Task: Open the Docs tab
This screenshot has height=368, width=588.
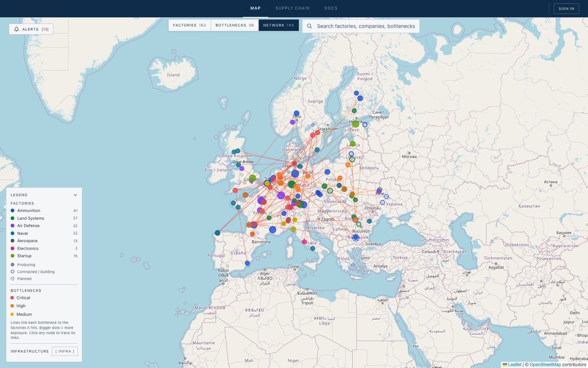Action: click(x=331, y=8)
